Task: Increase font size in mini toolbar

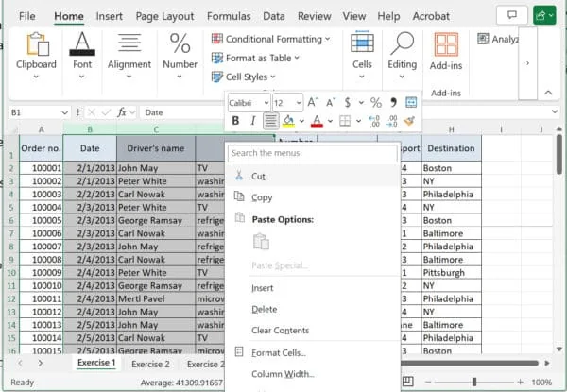Action: pyautogui.click(x=313, y=103)
